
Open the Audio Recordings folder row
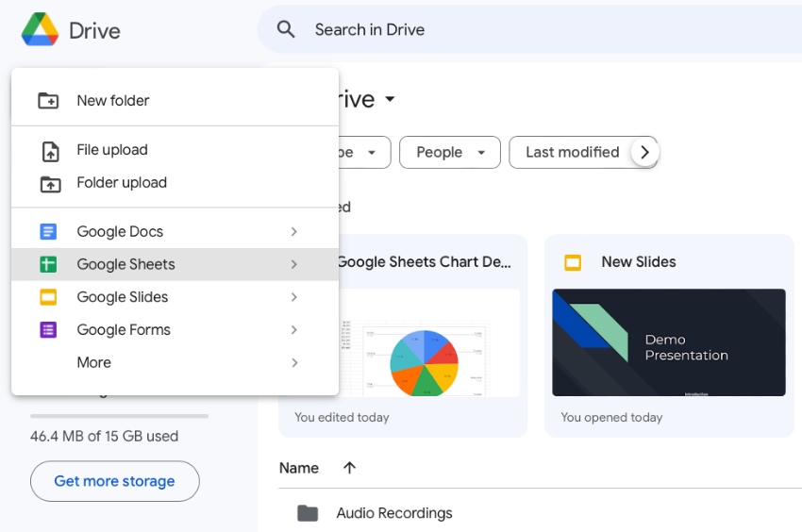click(540, 512)
